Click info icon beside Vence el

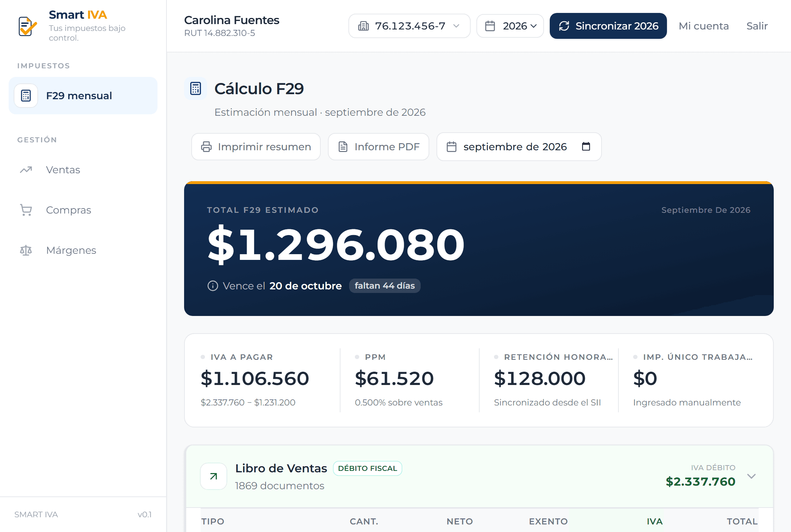coord(213,286)
